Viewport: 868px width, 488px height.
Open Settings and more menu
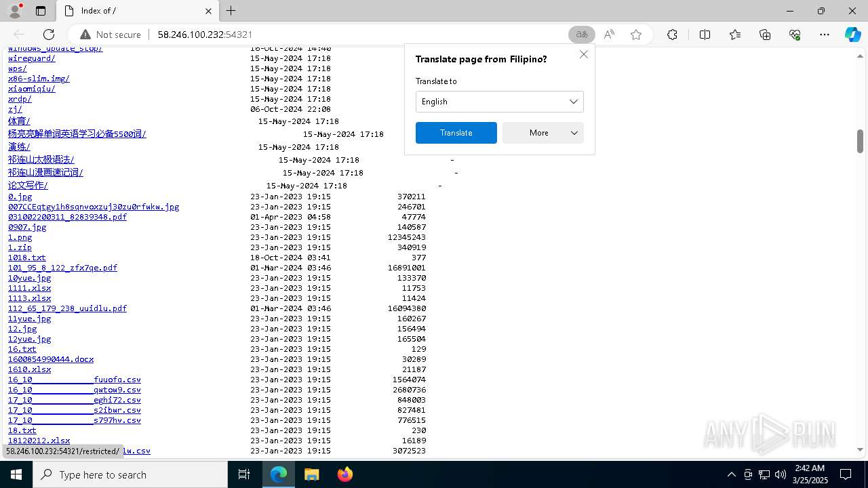[825, 35]
